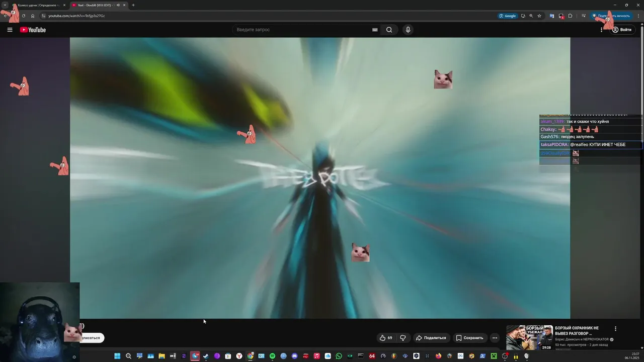
Task: Open options menu for БОРЗЫЙ ОХРАННИК video
Action: 615,329
